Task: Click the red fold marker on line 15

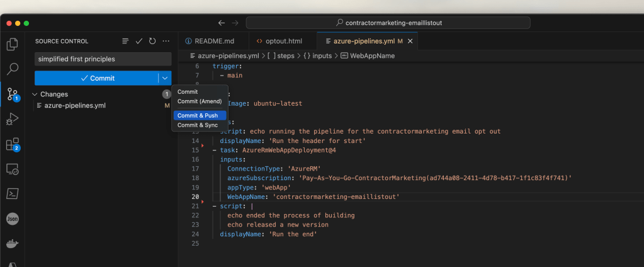Action: click(202, 145)
